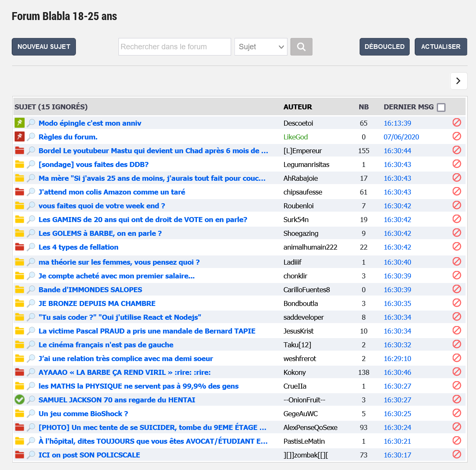
Task: Click the magnifier icon beside La victime Pascal PRAUD
Action: pos(31,331)
